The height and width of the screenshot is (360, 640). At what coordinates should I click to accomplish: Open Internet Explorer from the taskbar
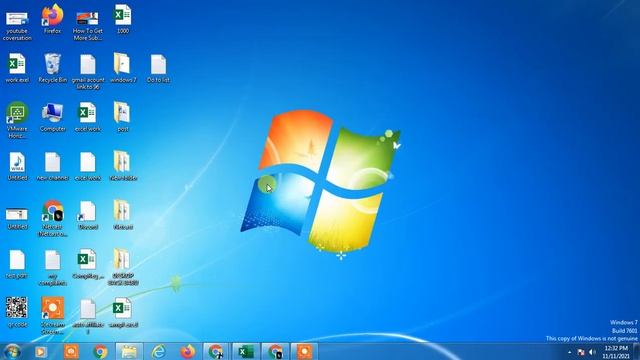pyautogui.click(x=158, y=351)
